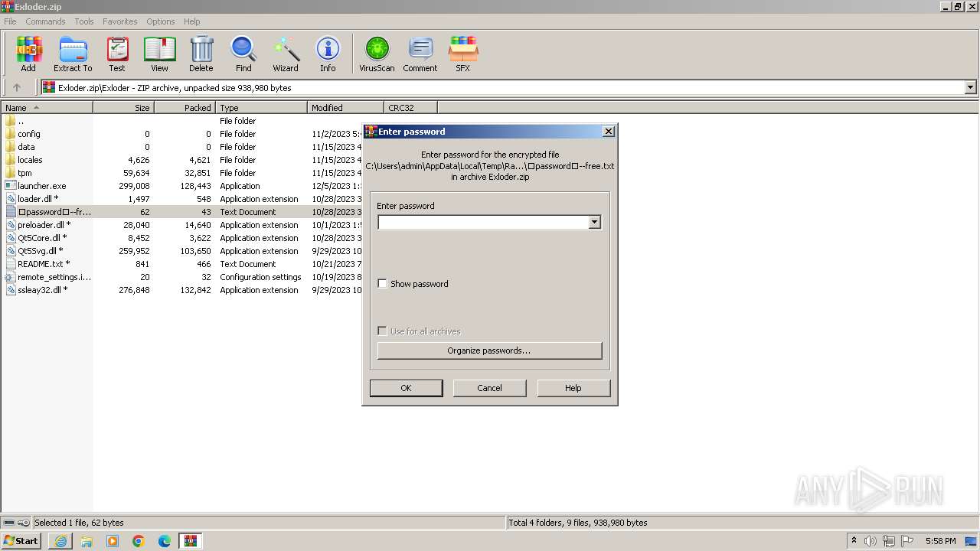Screen dimensions: 980x551
Task: Open Windows Media Player from taskbar
Action: (113, 541)
